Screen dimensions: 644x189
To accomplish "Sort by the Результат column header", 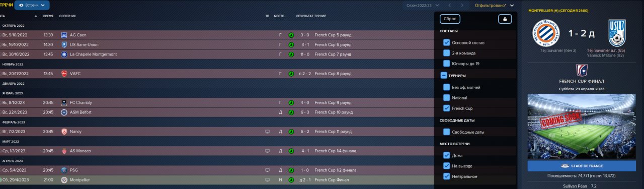I will 304,16.
